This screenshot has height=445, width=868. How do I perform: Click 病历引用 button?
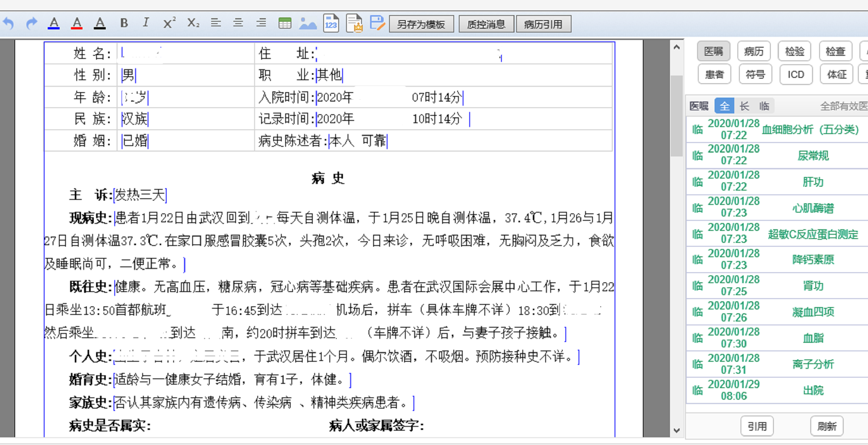(543, 24)
